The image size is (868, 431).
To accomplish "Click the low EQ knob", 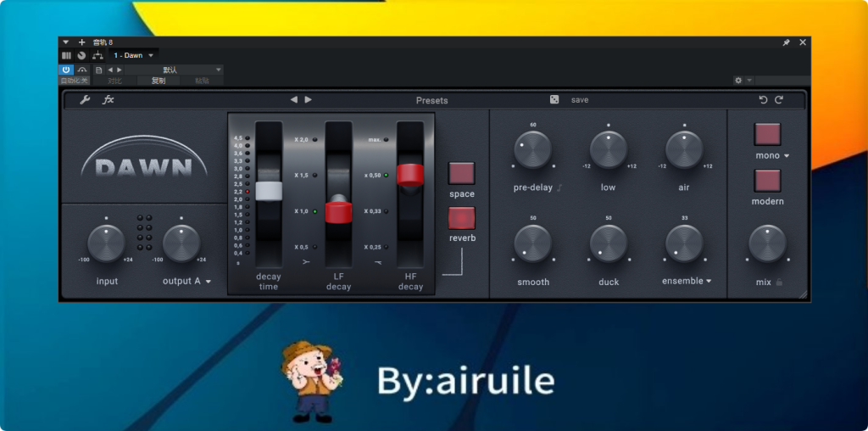I will point(609,150).
